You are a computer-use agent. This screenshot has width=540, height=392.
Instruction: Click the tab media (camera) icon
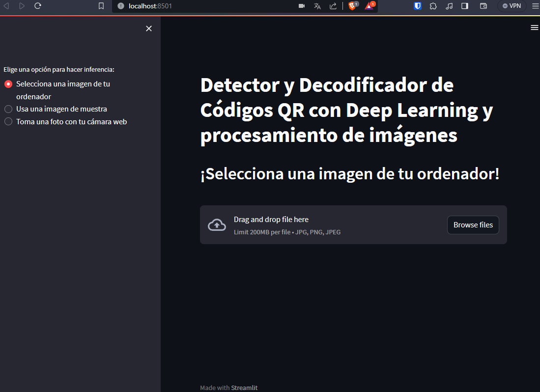301,6
